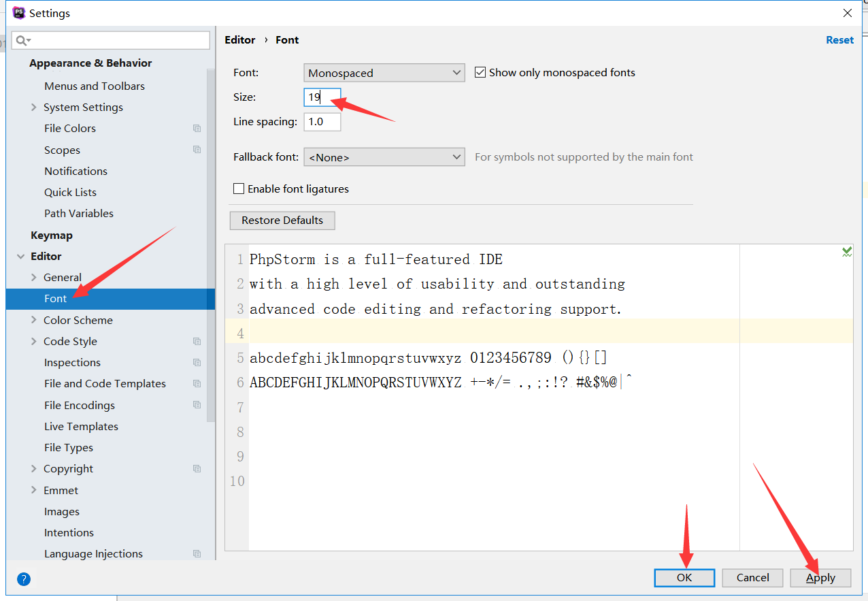Select Path Variables in settings tree
Viewport: 868px width, 601px height.
pyautogui.click(x=79, y=213)
